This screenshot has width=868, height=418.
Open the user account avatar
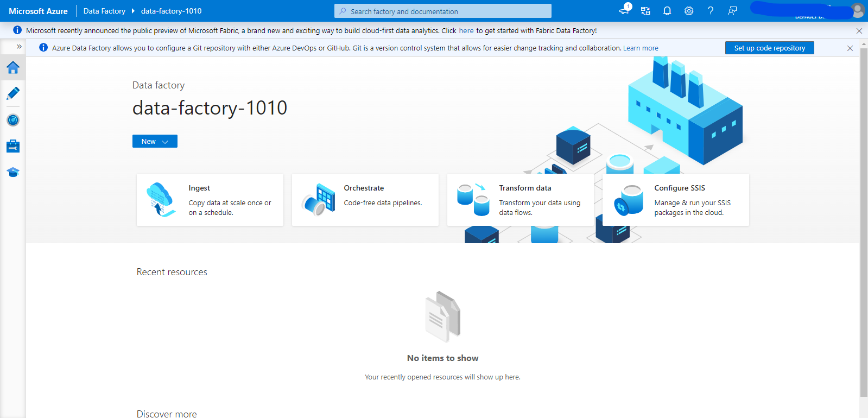coord(858,10)
